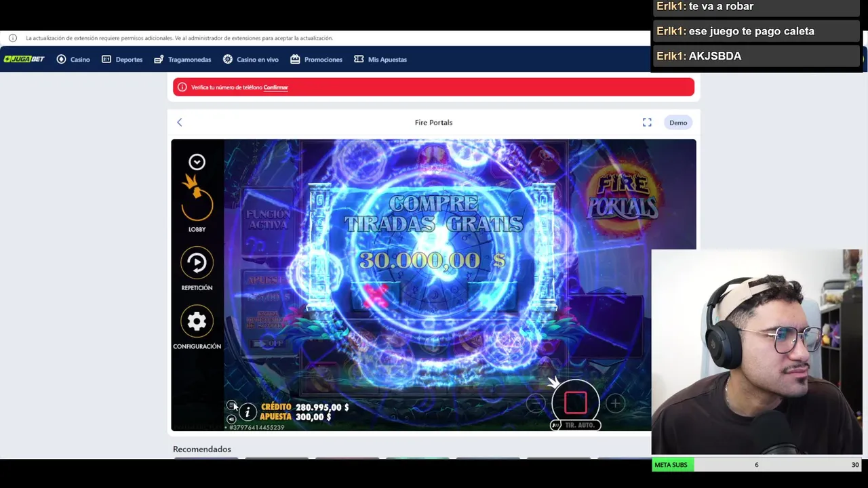This screenshot has height=488, width=868.
Task: Open the game info button
Action: pos(248,411)
